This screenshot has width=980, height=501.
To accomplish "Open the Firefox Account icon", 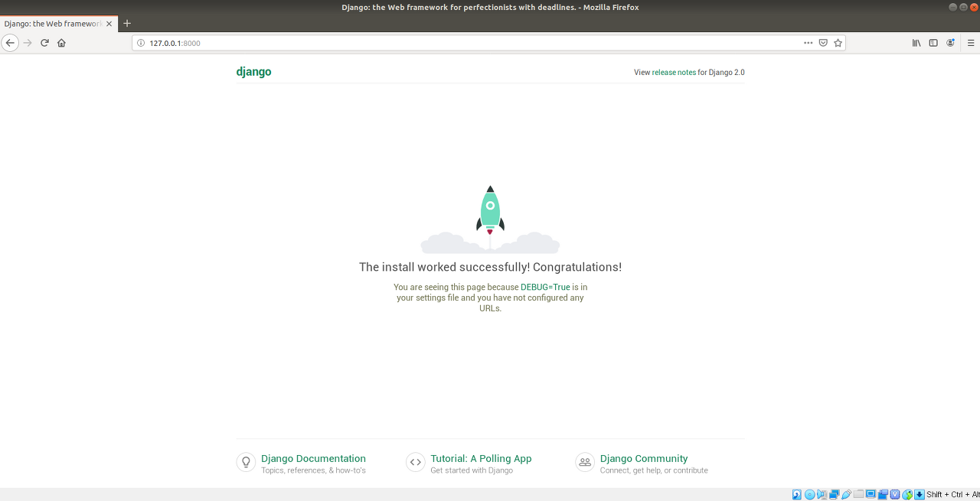I will (951, 43).
